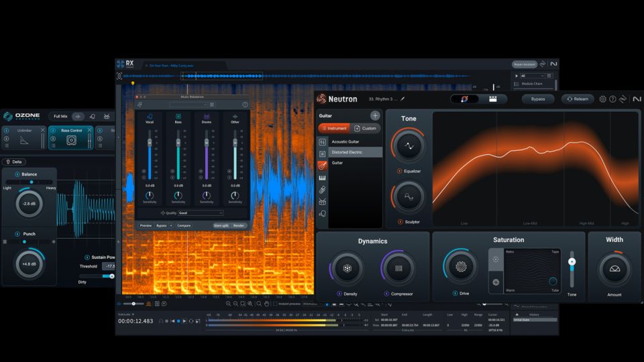Toggle the Sculptor power button
Viewport: 644px width, 362px height.
pos(400,222)
